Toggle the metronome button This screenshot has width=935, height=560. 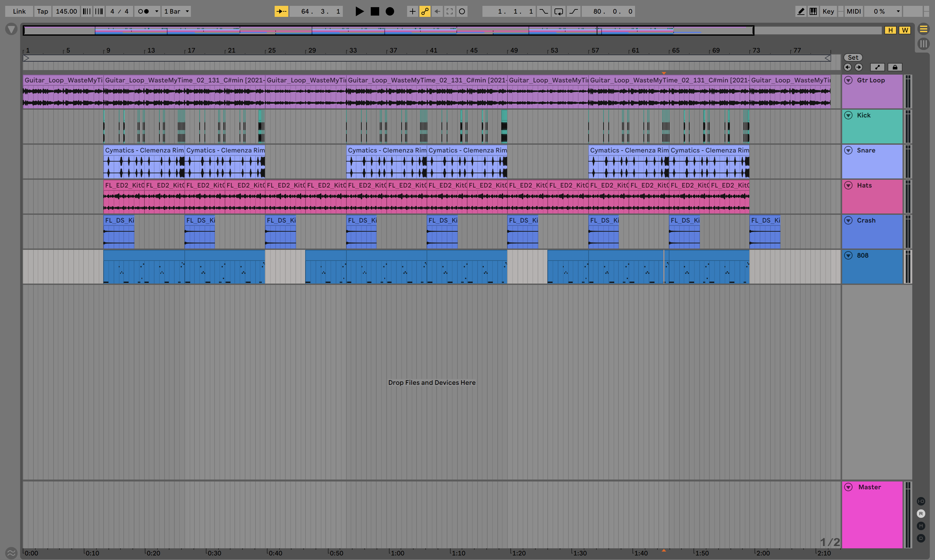click(x=143, y=11)
